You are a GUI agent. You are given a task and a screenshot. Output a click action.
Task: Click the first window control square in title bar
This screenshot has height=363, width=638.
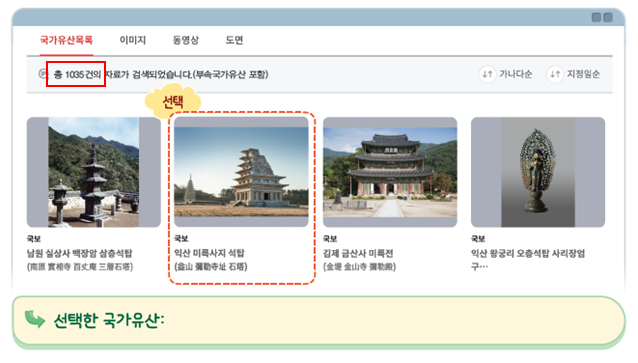596,17
